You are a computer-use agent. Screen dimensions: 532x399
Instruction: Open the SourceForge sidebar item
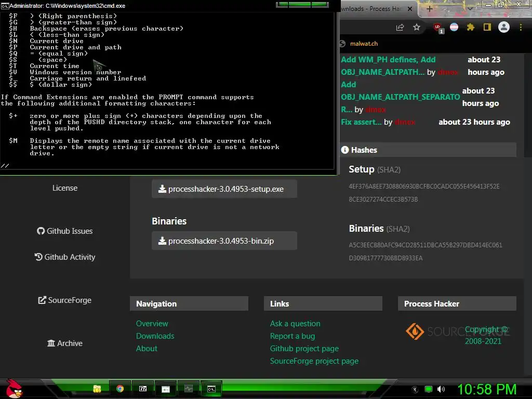point(64,300)
